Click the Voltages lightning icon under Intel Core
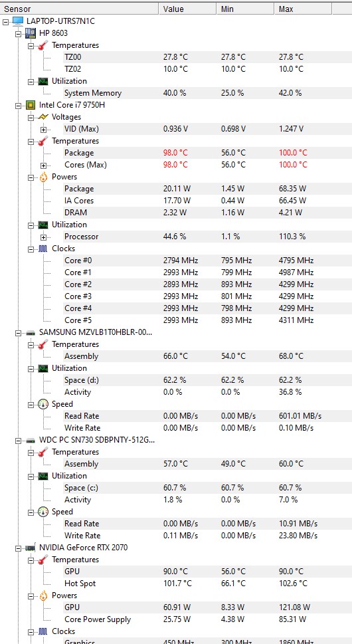The width and height of the screenshot is (352, 644). pos(43,117)
